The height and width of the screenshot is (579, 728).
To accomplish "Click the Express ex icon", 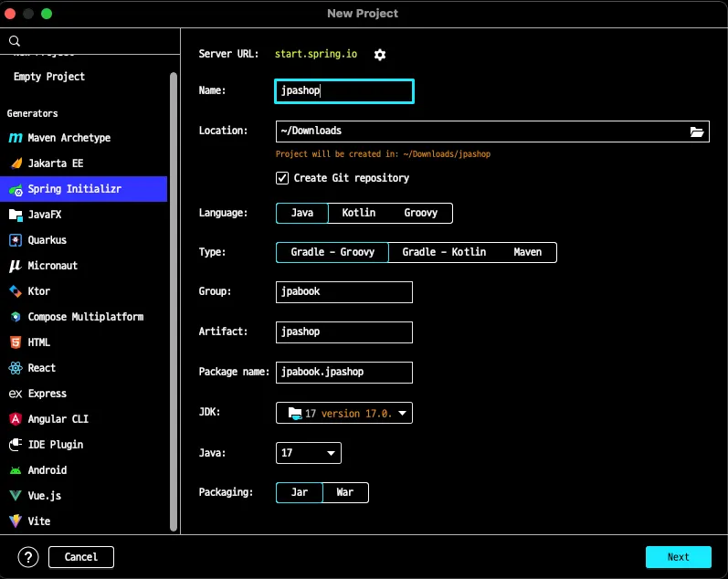I will coord(16,394).
